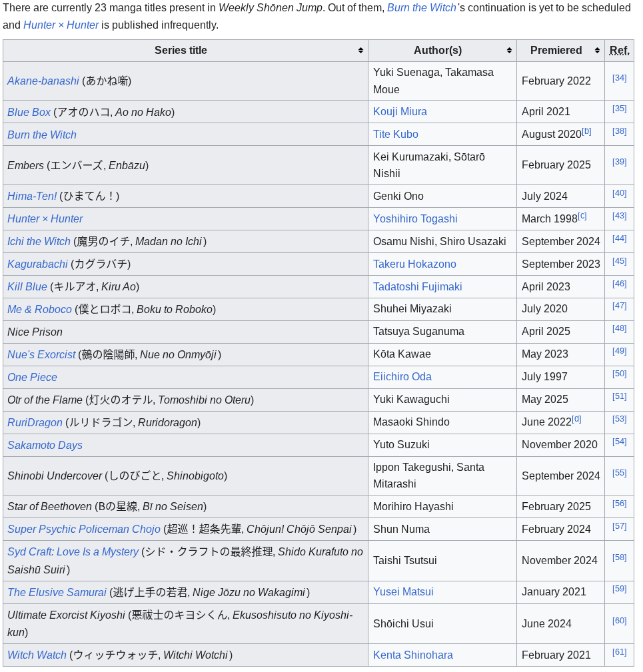Sort table by Premiered column
Image resolution: width=643 pixels, height=672 pixels.
[x=560, y=51]
